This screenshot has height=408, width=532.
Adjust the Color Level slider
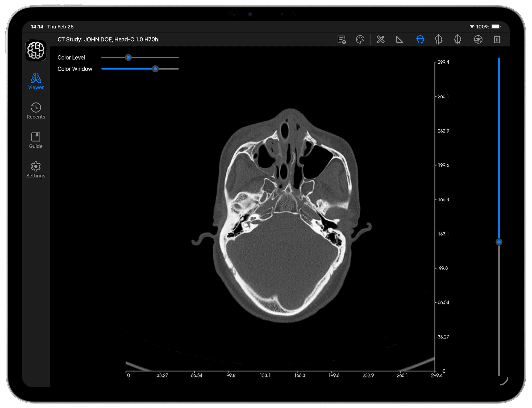pyautogui.click(x=129, y=57)
